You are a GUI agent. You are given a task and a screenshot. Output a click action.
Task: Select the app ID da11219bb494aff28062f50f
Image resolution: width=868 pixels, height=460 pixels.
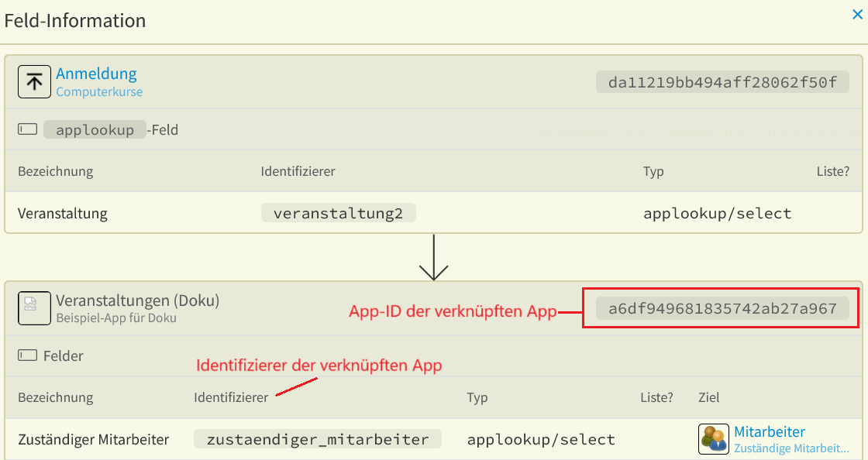[722, 82]
